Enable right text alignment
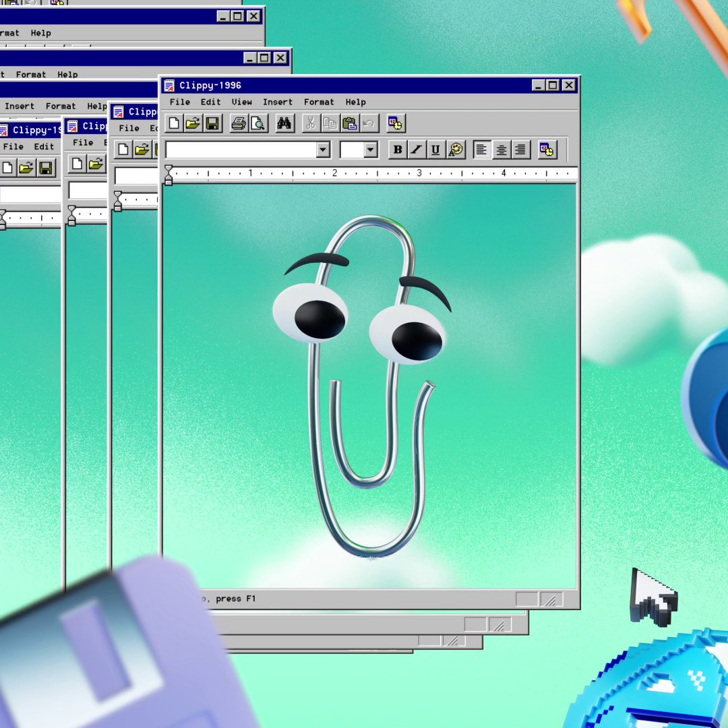Image resolution: width=728 pixels, height=728 pixels. (520, 150)
